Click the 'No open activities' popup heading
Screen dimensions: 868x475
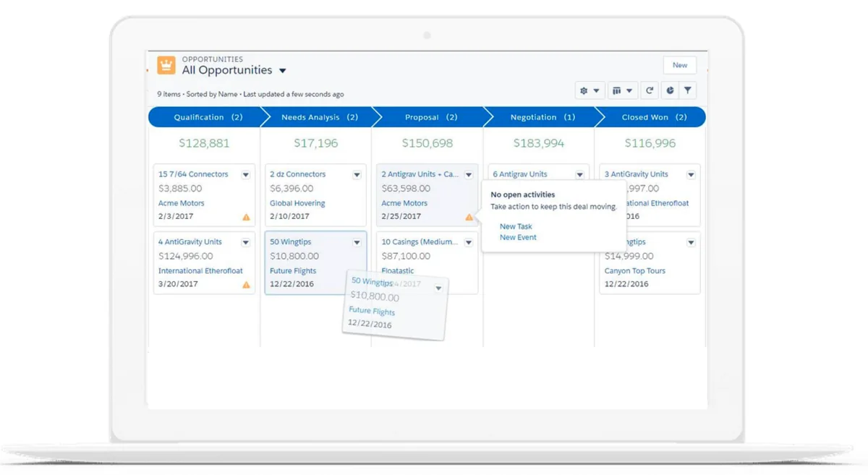(523, 194)
